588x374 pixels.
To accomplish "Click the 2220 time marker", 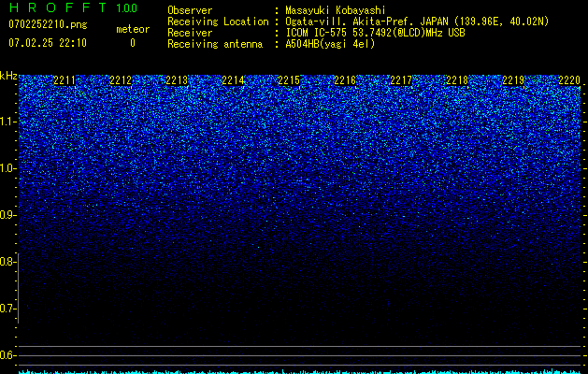I will coord(569,80).
